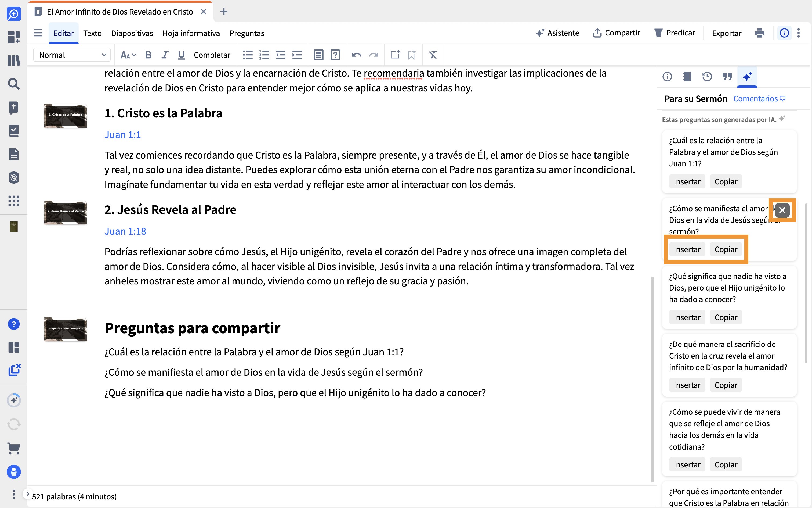The image size is (812, 508).
Task: Open the sync icon in left sidebar
Action: [14, 424]
